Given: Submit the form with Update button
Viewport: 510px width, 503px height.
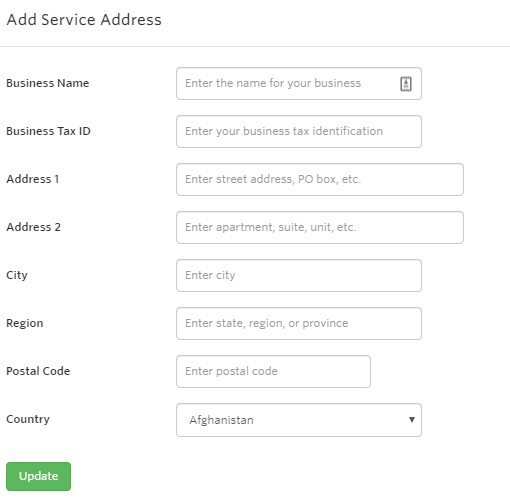Looking at the screenshot, I should (38, 476).
